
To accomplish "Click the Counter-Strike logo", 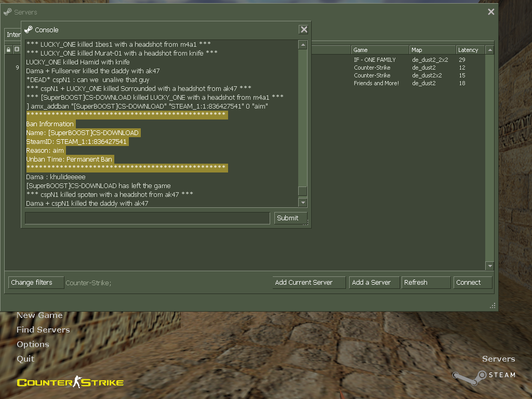I will [x=70, y=382].
